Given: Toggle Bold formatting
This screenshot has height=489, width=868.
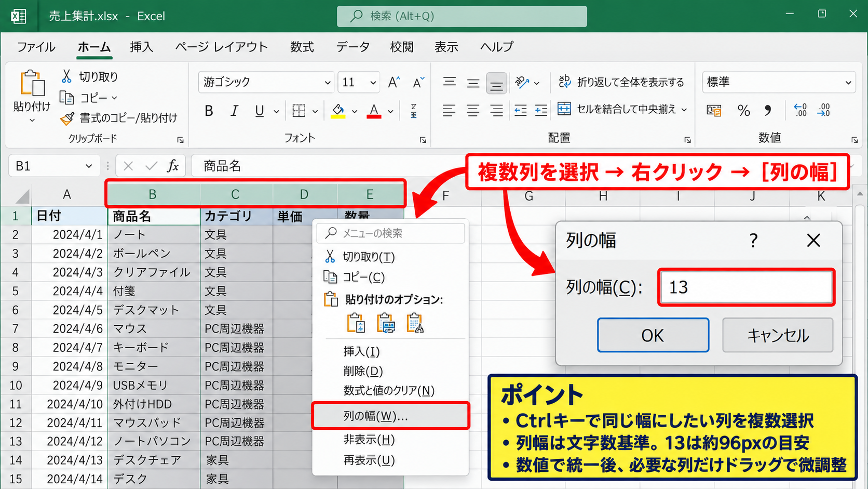Looking at the screenshot, I should coord(209,111).
